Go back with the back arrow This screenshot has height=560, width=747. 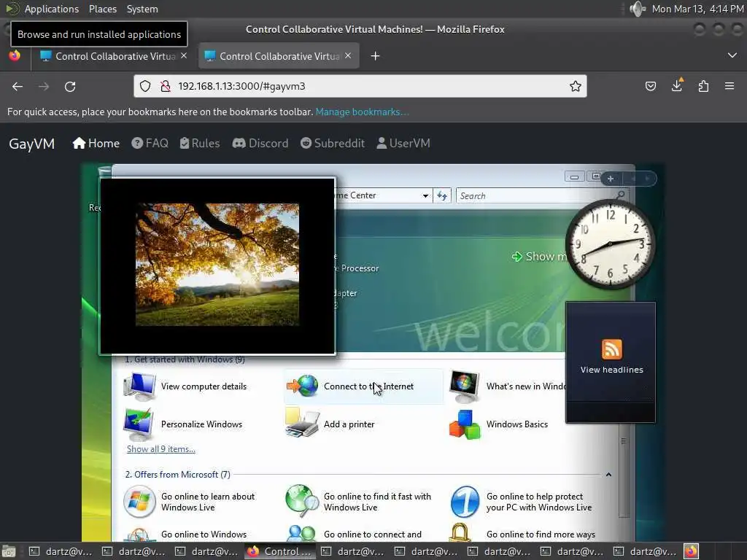(18, 86)
